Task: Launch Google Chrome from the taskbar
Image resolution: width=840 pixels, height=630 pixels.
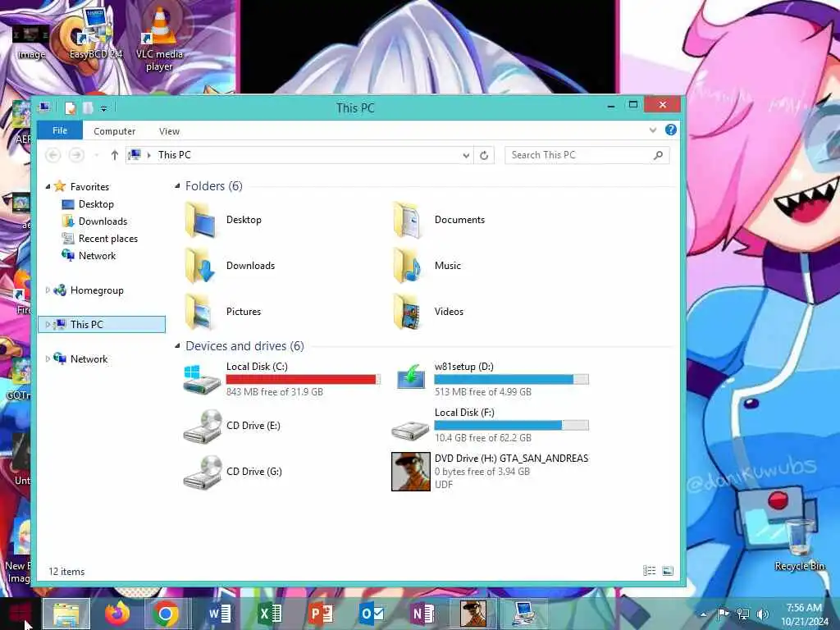Action: coord(166,614)
